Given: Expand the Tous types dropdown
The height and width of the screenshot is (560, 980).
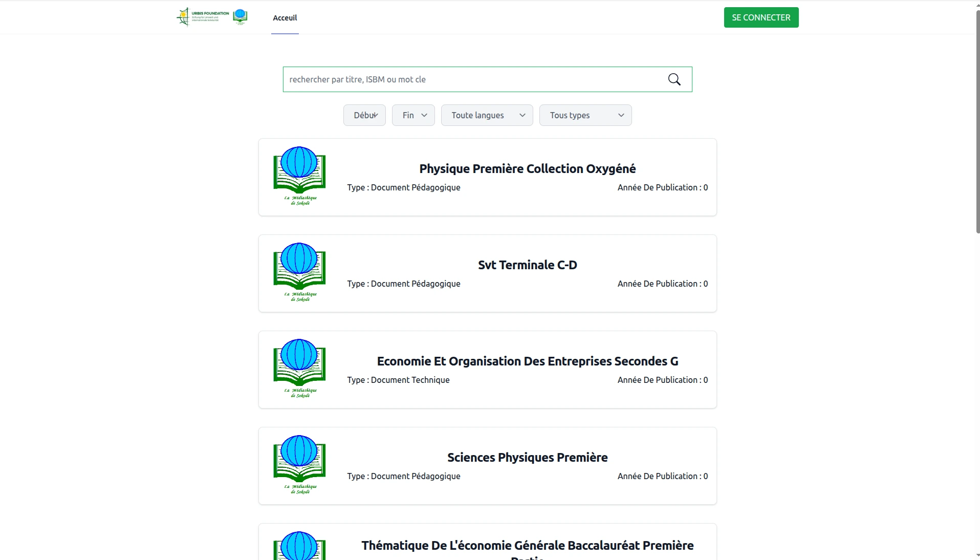Looking at the screenshot, I should pos(585,115).
